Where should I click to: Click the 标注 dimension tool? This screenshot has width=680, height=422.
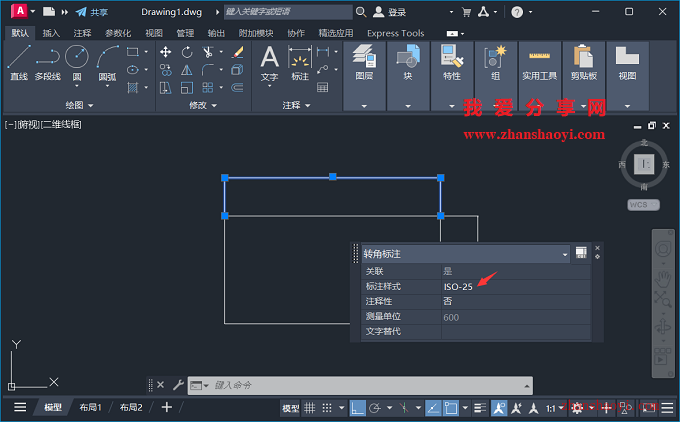pyautogui.click(x=300, y=63)
